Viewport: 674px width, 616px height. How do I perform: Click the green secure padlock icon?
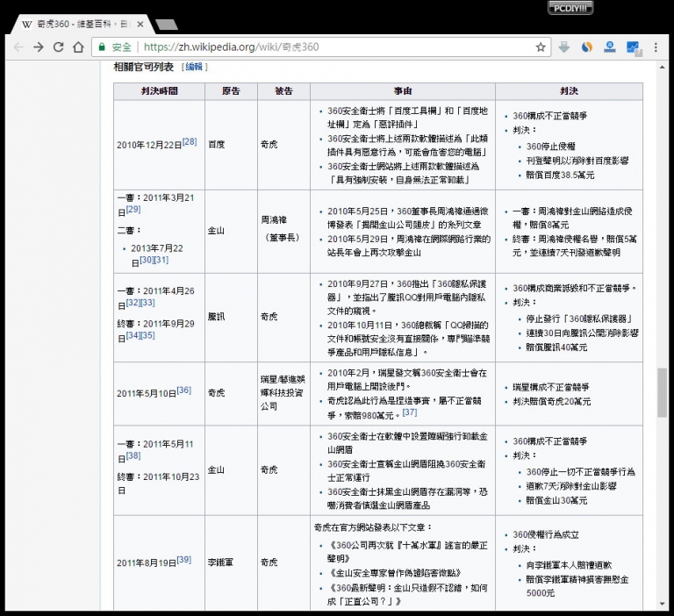point(102,47)
